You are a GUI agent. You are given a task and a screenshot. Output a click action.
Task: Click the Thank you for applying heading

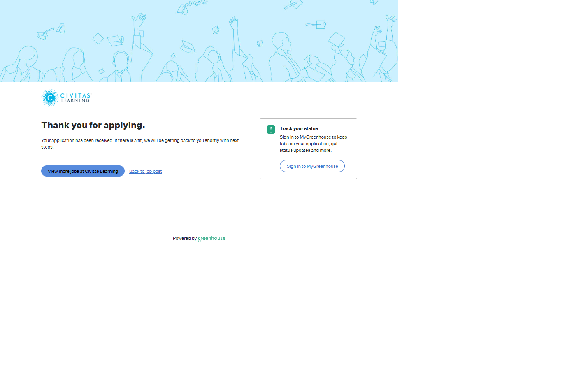tap(93, 125)
